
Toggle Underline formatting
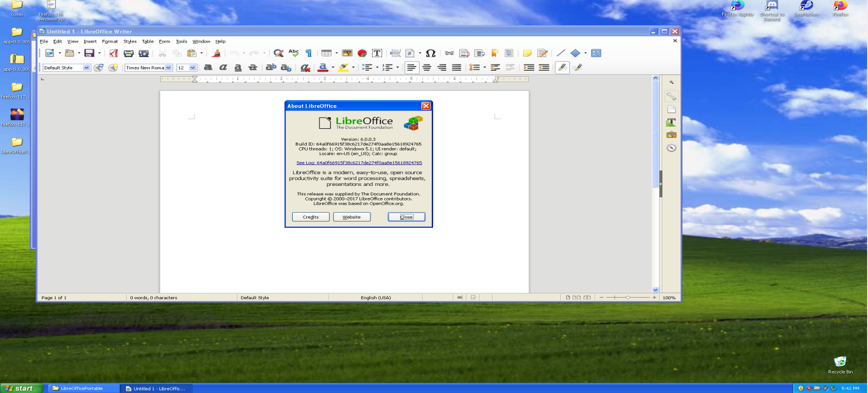click(238, 68)
